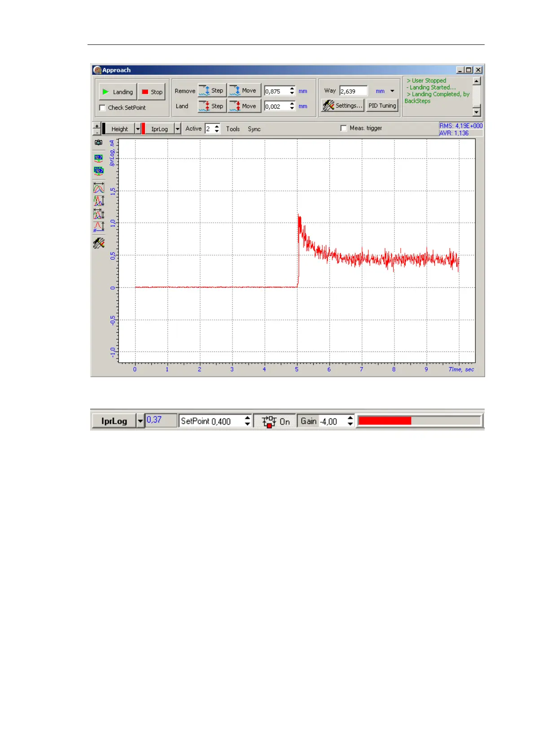Click the both-axes autoscale curves icon
Viewport: 534px width, 756px height.
[98, 213]
